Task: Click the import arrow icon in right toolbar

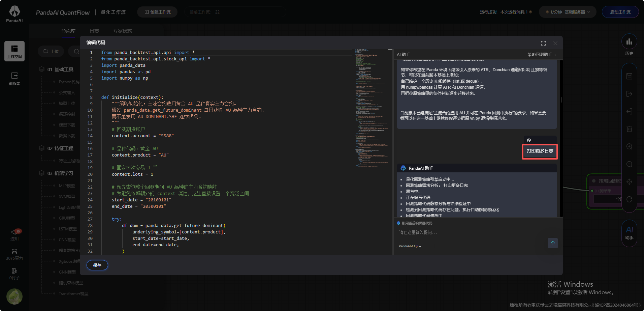Action: pyautogui.click(x=629, y=111)
